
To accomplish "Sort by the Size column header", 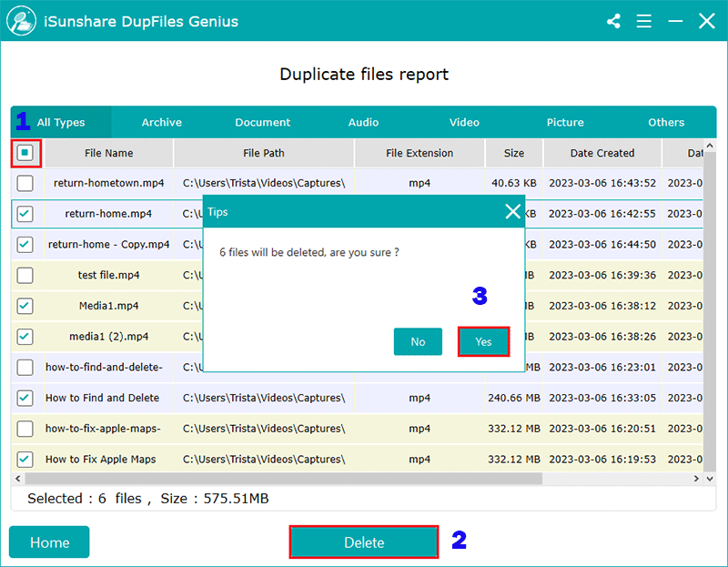I will click(x=513, y=153).
